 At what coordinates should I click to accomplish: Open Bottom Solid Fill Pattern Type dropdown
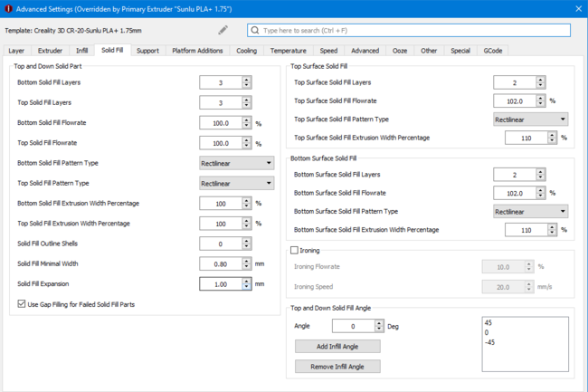point(236,163)
